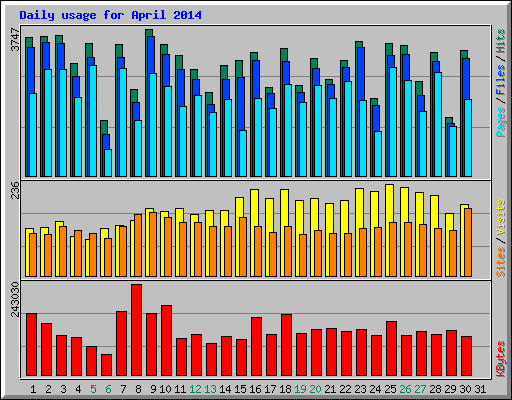Click day 31 on the x-axis

(480, 389)
